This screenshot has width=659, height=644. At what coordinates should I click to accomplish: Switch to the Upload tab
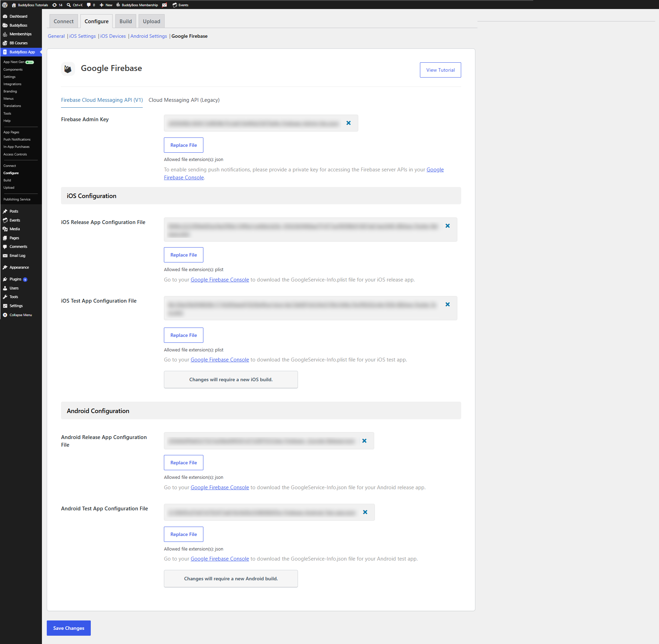(x=152, y=21)
